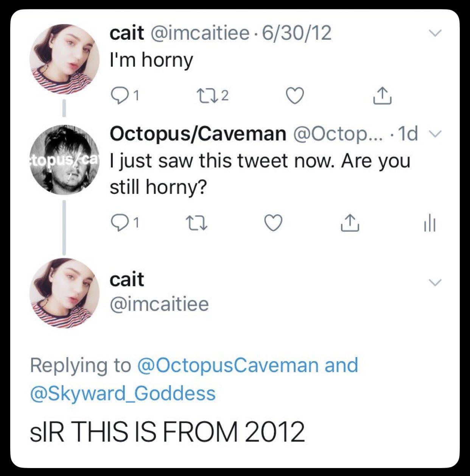The height and width of the screenshot is (476, 470).
Task: Open cait's avatar on top tweet
Action: pyautogui.click(x=64, y=59)
